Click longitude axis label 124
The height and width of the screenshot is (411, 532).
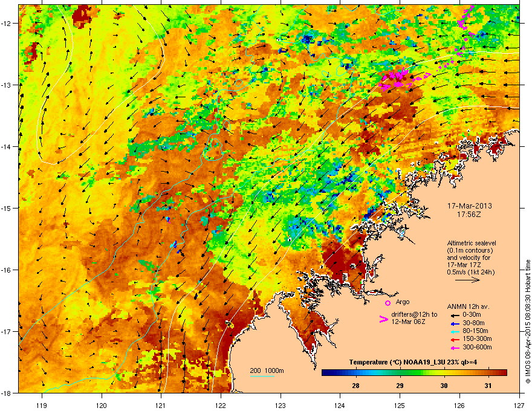pos(340,405)
